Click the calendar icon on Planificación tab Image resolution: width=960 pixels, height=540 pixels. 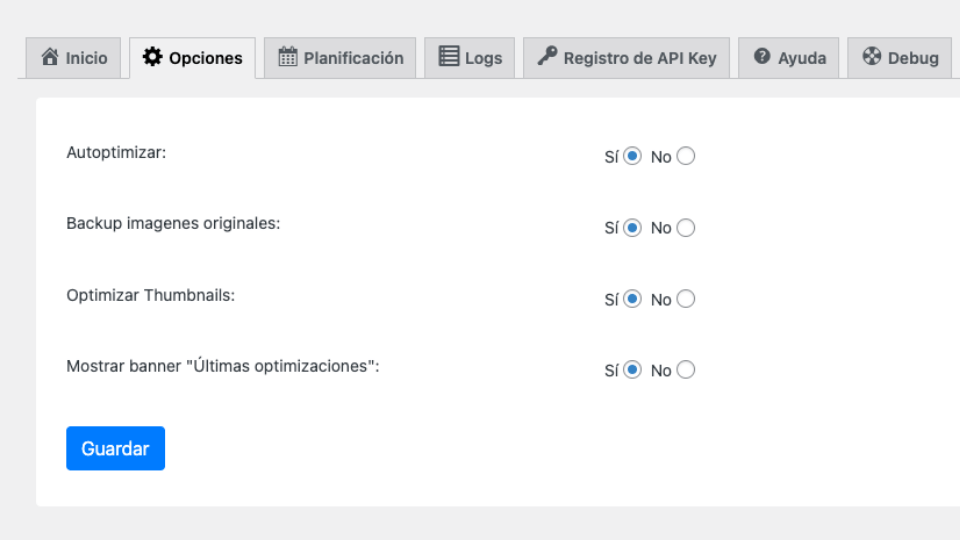pos(288,57)
